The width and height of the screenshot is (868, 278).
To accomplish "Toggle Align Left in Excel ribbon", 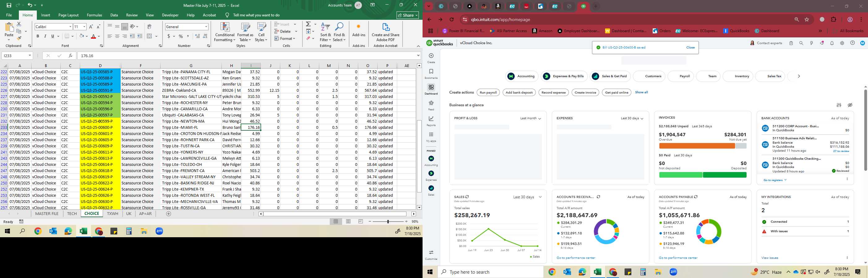I will 110,36.
